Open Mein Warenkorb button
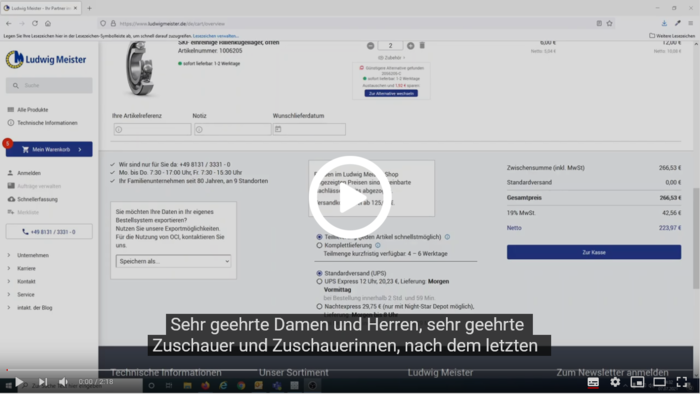700x394 pixels. [x=49, y=149]
